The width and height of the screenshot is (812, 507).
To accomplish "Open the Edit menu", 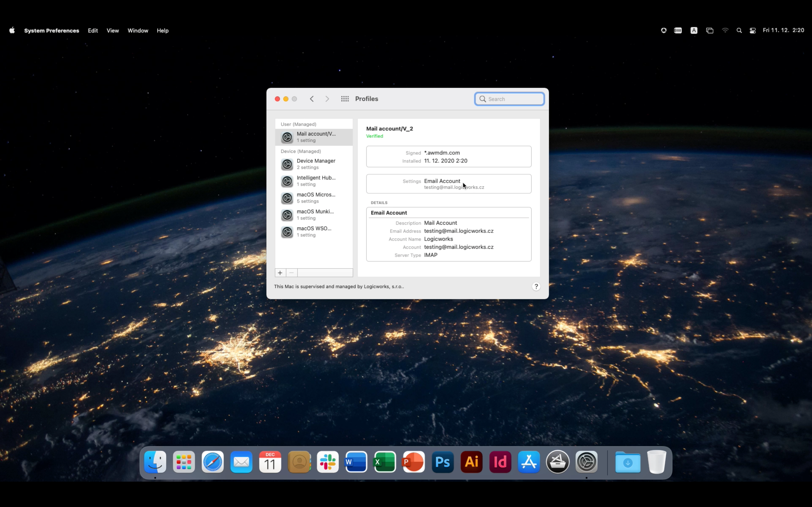I will coord(93,31).
